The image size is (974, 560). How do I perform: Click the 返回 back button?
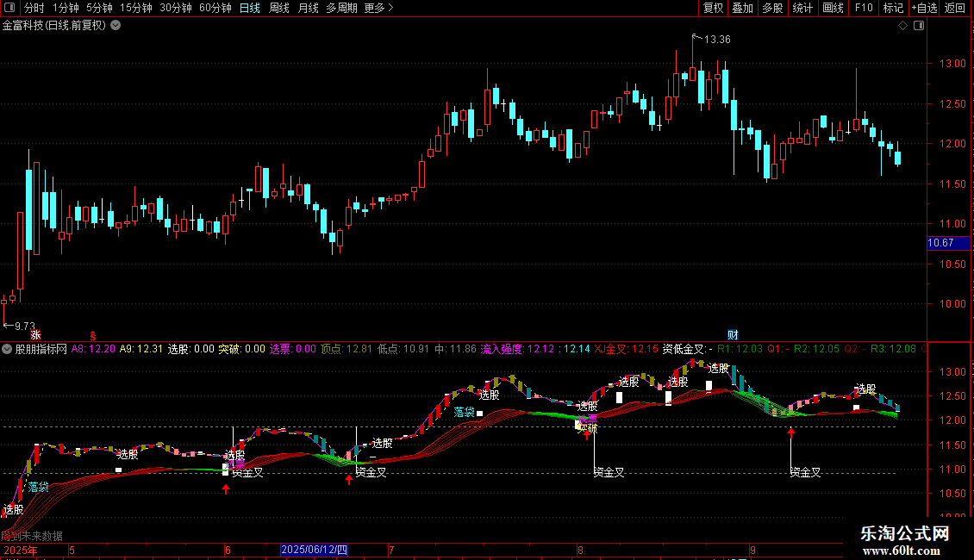(x=955, y=8)
